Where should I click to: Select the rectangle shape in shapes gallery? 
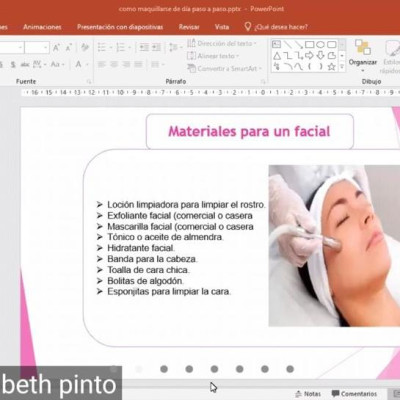coord(310,44)
